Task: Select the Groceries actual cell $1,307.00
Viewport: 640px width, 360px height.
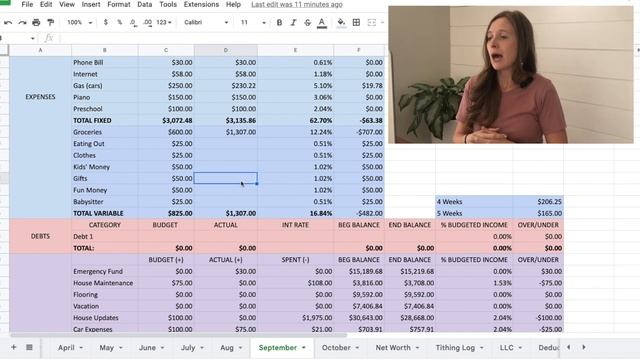Action: click(x=226, y=132)
